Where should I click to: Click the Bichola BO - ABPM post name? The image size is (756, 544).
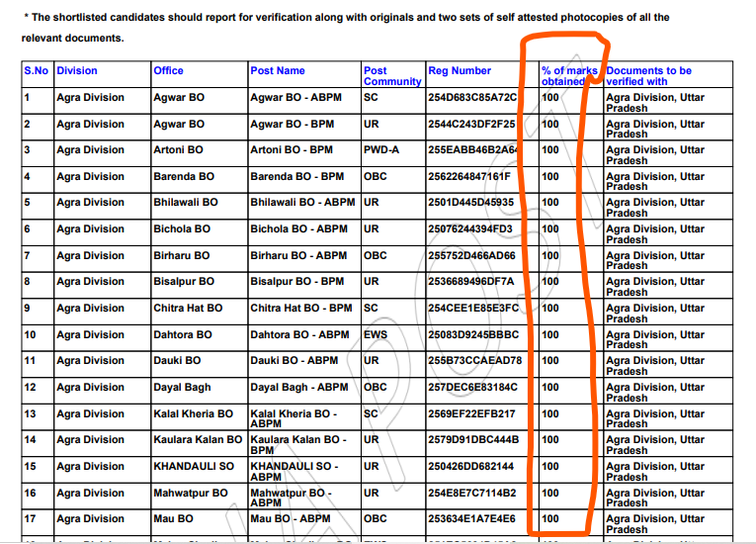tap(299, 229)
